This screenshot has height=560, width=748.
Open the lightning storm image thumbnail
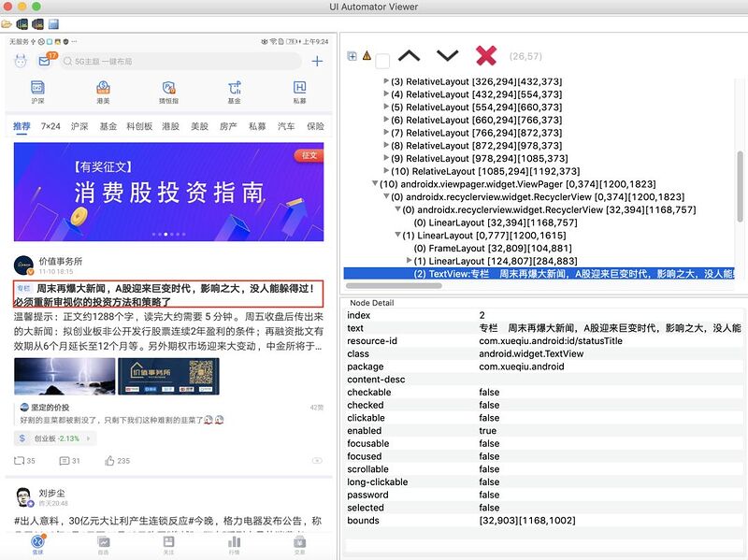[x=65, y=377]
